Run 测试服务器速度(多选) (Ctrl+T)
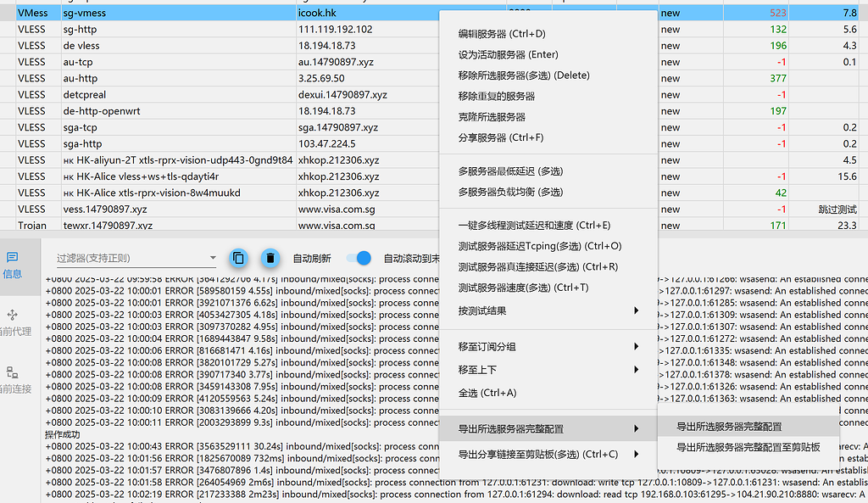This screenshot has width=868, height=503. click(x=548, y=288)
